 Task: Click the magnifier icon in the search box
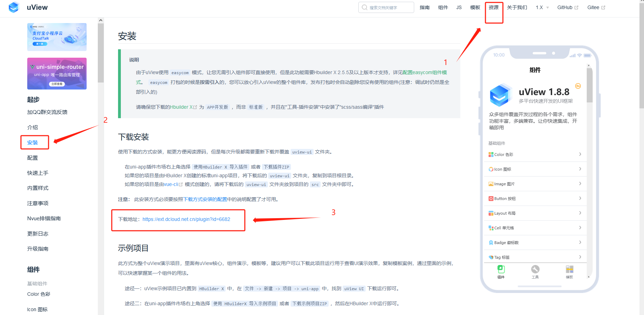[365, 7]
